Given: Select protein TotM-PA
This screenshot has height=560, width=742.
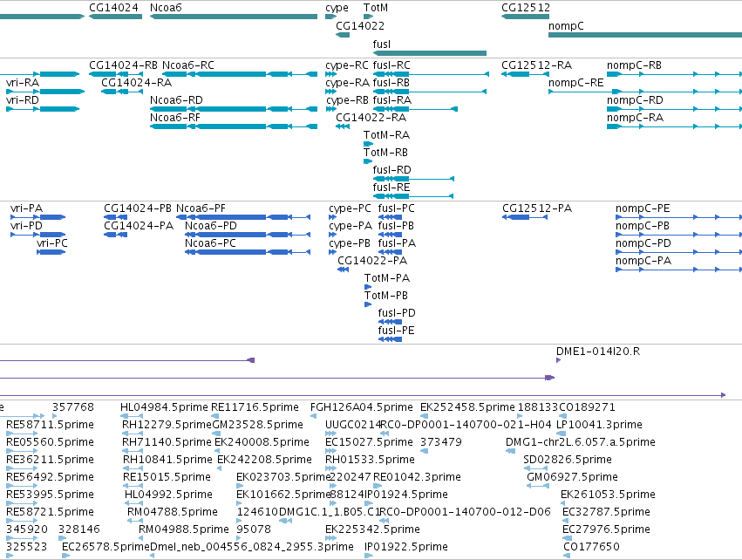Looking at the screenshot, I should pyautogui.click(x=368, y=287).
